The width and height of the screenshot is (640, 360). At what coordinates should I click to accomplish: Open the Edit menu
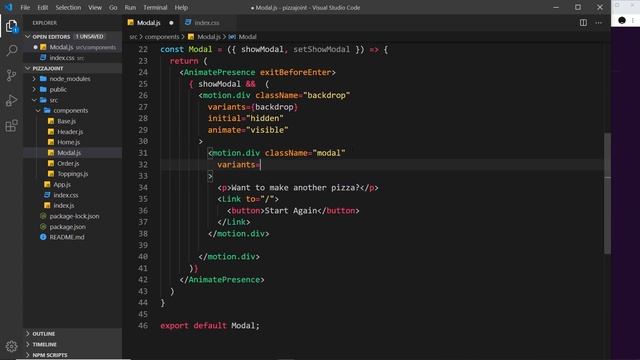point(42,7)
